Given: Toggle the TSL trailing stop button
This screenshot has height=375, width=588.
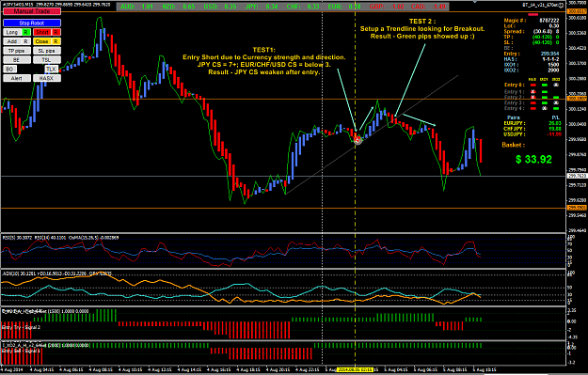Looking at the screenshot, I should [x=46, y=59].
